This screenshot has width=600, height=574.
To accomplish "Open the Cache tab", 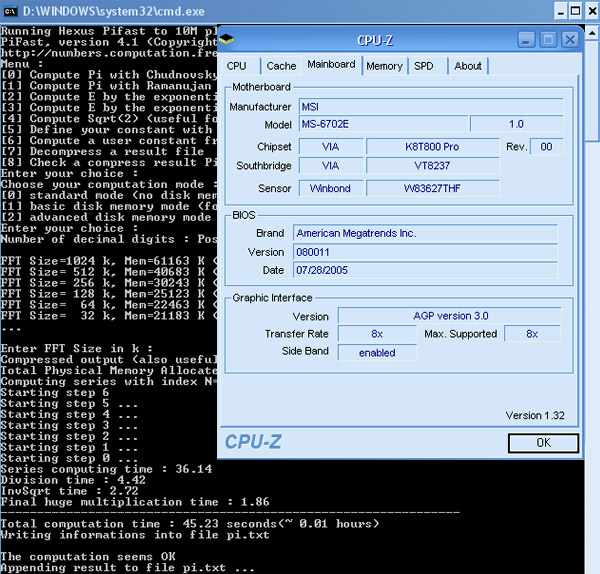I will pyautogui.click(x=281, y=66).
